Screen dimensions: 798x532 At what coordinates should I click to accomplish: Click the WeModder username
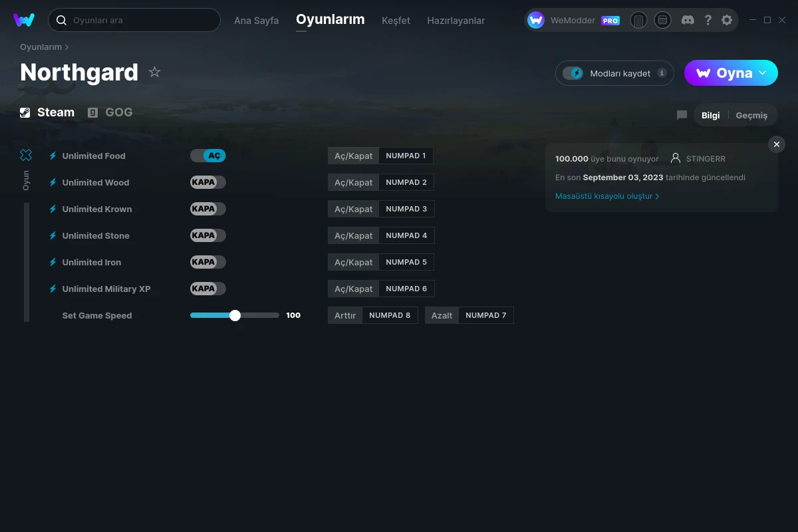point(573,21)
